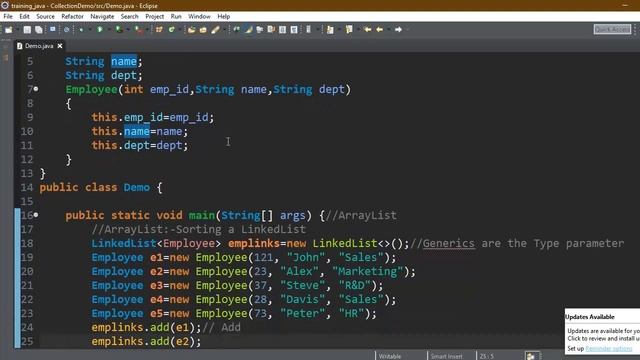This screenshot has width=640, height=360.
Task: Click the green Run button icon
Action: click(x=100, y=29)
